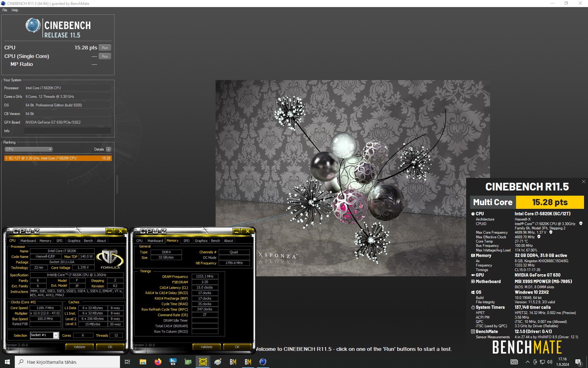Switch to Cinebench globe icon in taskbar
Viewport: 588px width, 368px height.
pos(263,362)
